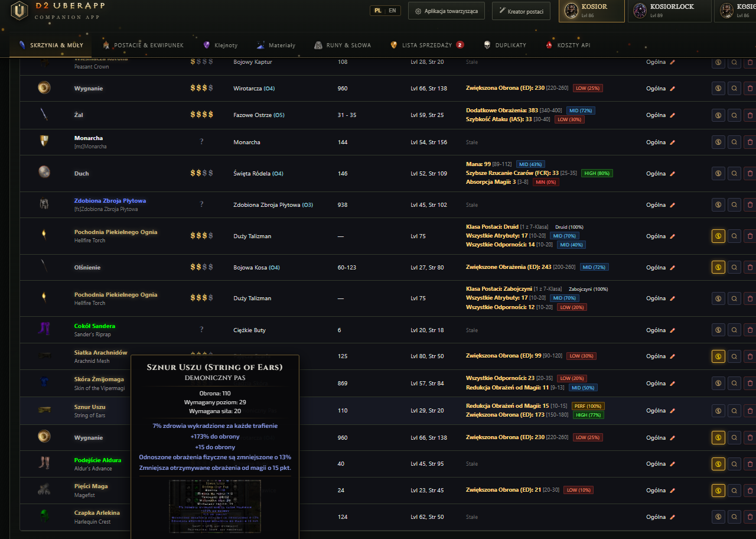Click the magnifier icon in the Olśnienie row
This screenshot has width=756, height=539.
tap(734, 267)
